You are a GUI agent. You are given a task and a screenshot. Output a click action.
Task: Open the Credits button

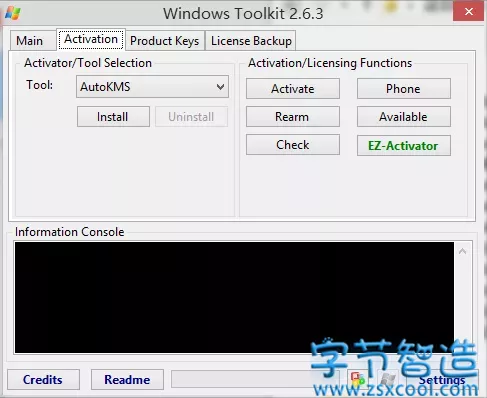(43, 379)
